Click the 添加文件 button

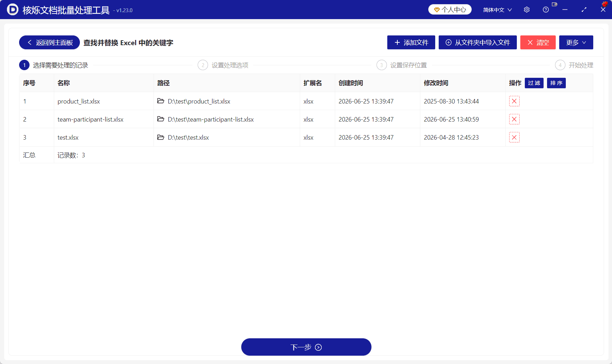(x=411, y=42)
